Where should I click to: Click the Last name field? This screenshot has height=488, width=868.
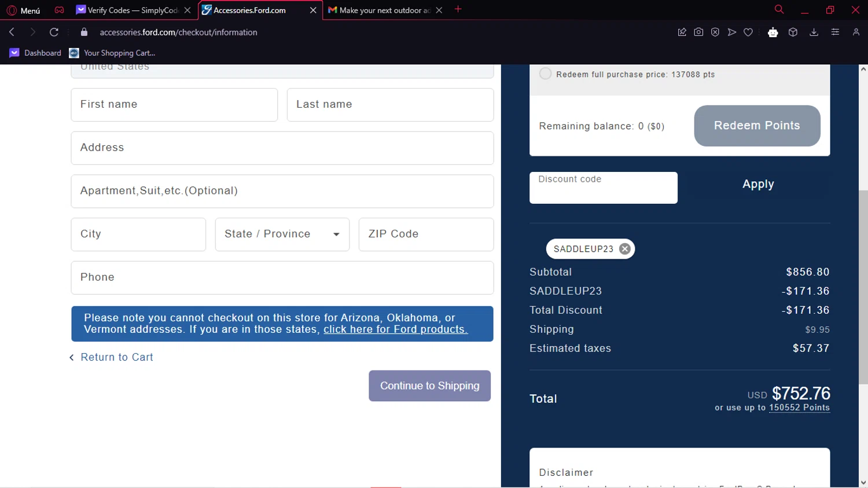point(390,105)
